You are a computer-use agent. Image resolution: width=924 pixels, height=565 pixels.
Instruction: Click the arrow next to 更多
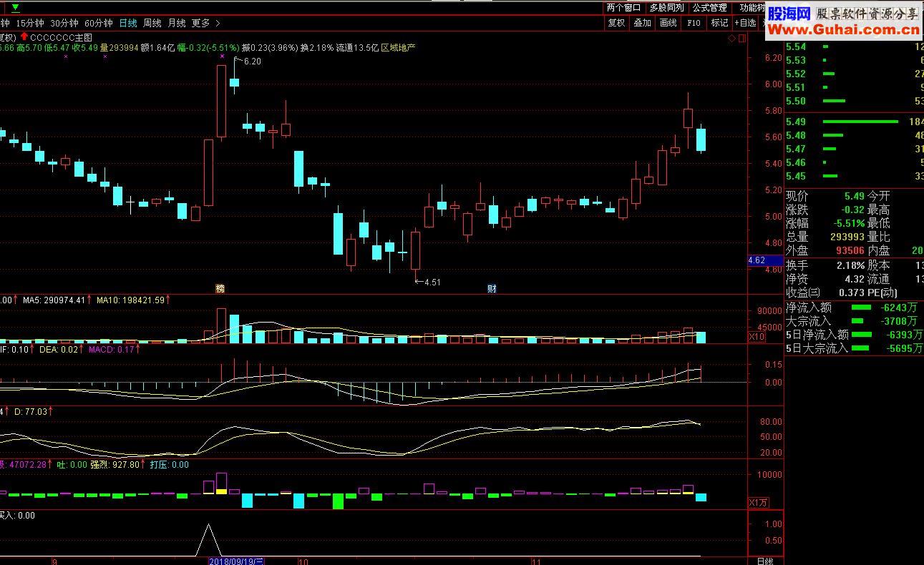pyautogui.click(x=216, y=23)
